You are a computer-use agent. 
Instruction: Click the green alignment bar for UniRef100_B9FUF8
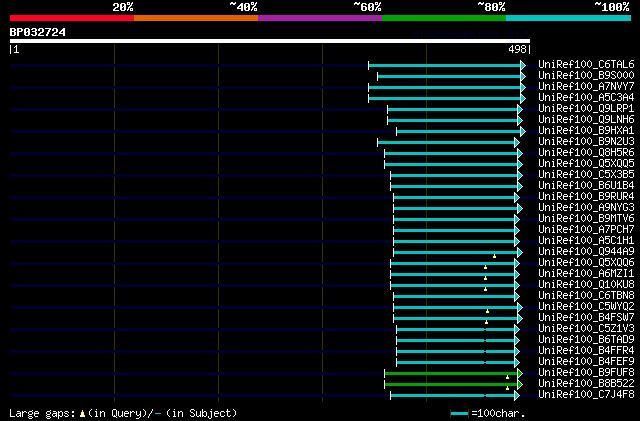click(451, 374)
